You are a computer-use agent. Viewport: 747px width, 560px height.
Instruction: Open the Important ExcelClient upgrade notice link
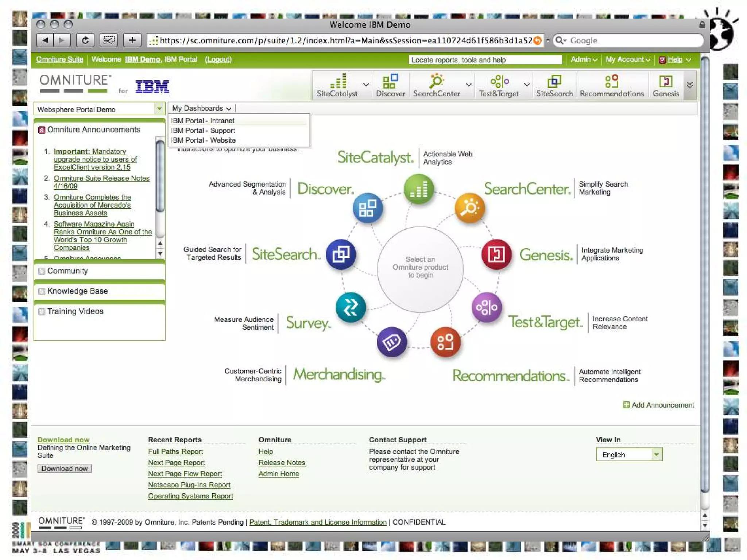point(96,159)
